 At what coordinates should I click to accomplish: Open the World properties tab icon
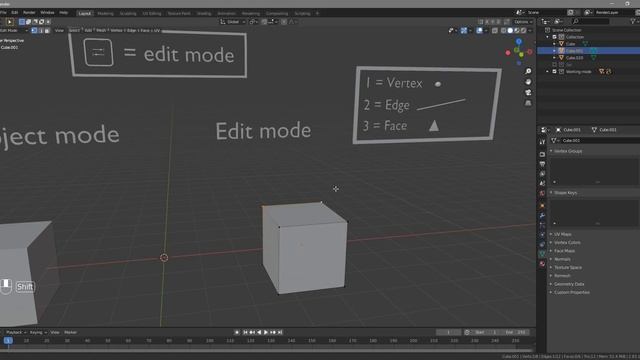click(542, 193)
